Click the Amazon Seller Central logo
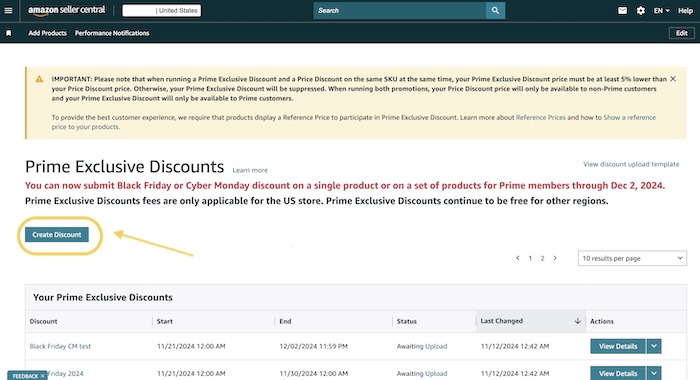This screenshot has width=700, height=380. (67, 10)
